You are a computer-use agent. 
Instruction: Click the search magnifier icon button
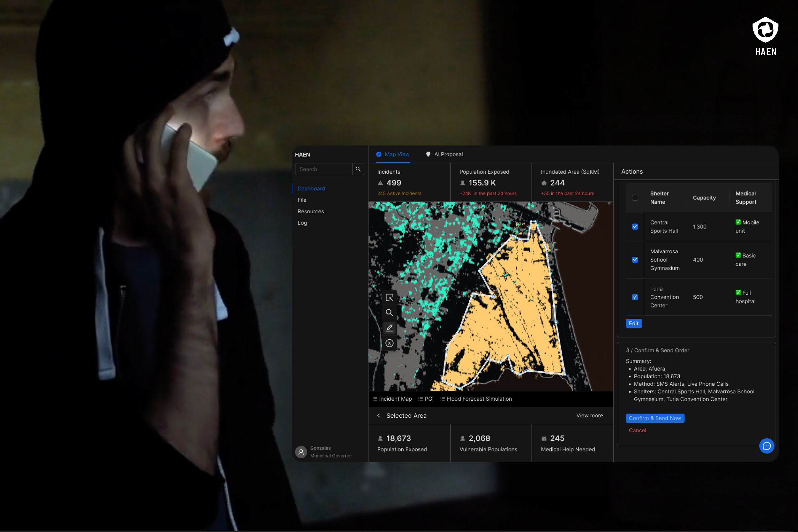tap(358, 169)
